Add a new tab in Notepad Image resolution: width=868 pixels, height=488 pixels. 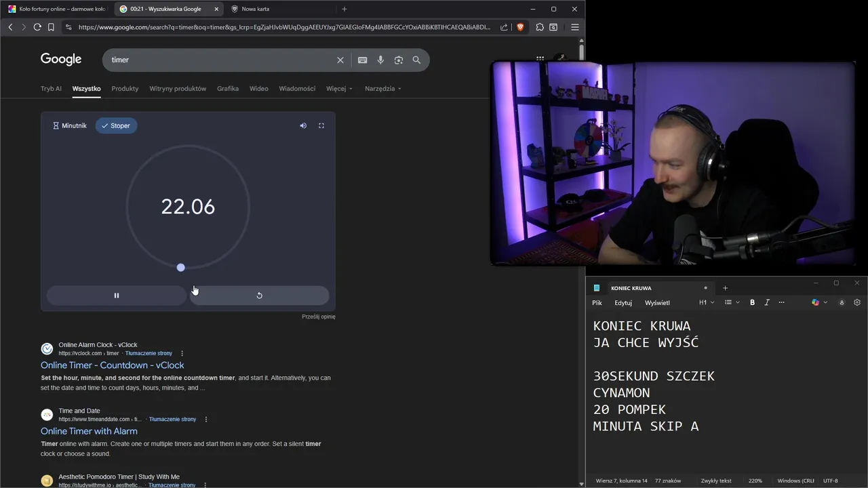(x=725, y=288)
